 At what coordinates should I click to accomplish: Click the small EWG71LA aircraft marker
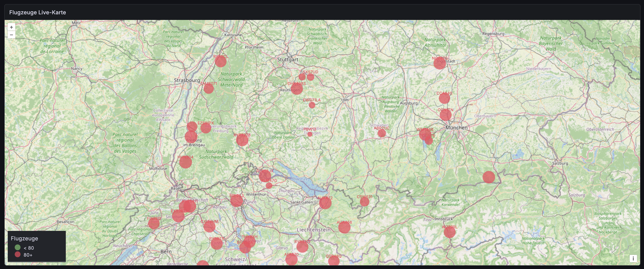312,105
